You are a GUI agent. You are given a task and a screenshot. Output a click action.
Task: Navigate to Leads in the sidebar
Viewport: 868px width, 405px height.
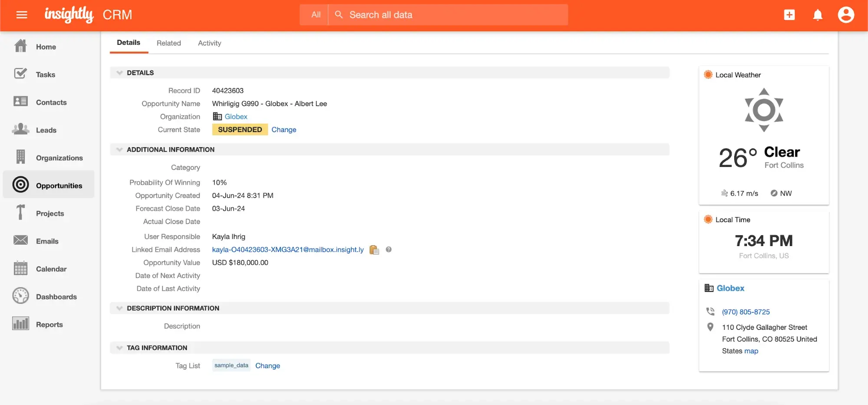pos(46,130)
